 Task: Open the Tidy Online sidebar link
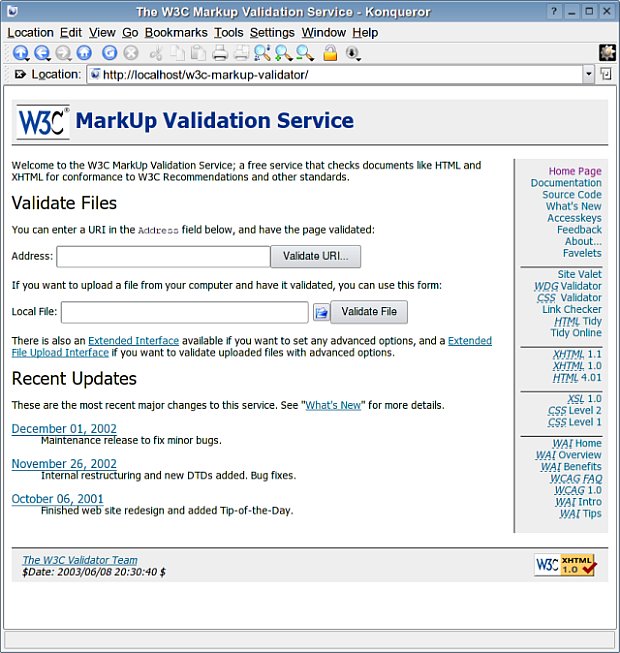pyautogui.click(x=576, y=333)
